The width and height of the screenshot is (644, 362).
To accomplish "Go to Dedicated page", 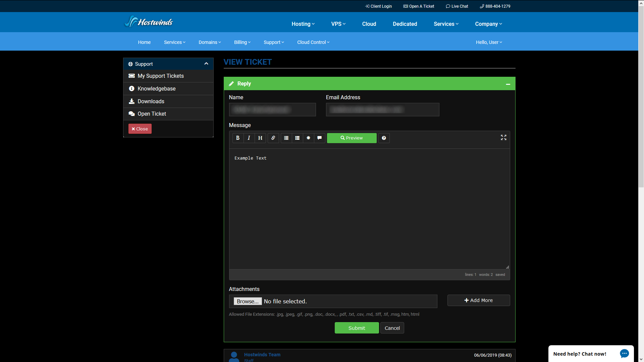I will click(405, 24).
